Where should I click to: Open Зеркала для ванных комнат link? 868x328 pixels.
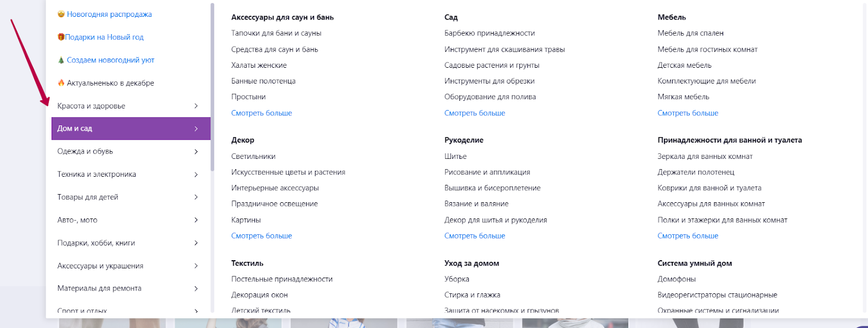click(705, 156)
